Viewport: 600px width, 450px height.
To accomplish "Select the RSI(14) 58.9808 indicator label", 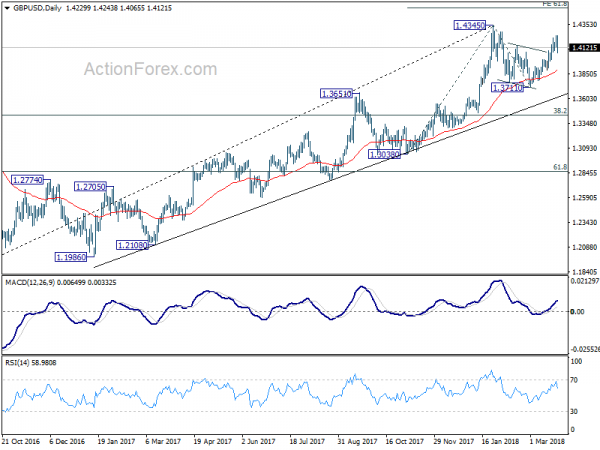I will click(31, 362).
